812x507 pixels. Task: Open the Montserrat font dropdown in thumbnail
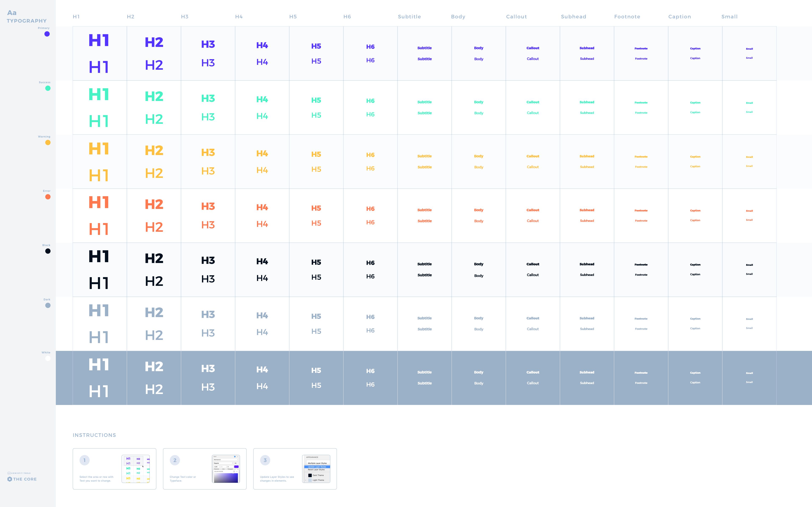(225, 460)
